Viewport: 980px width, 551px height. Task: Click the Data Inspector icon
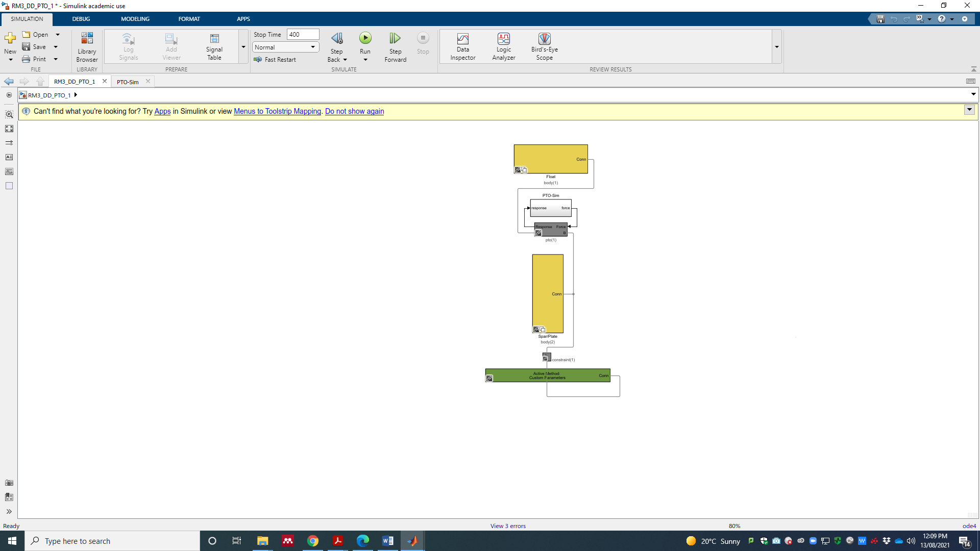[x=462, y=46]
